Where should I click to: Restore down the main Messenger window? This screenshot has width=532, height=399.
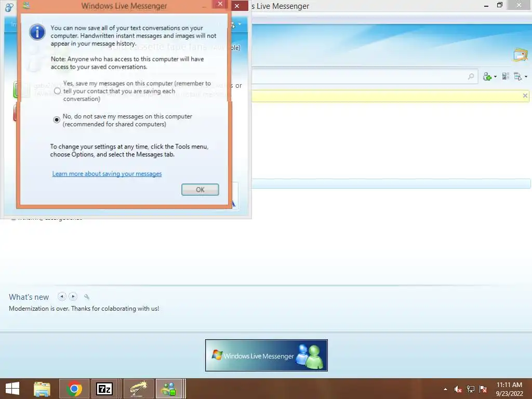click(500, 5)
